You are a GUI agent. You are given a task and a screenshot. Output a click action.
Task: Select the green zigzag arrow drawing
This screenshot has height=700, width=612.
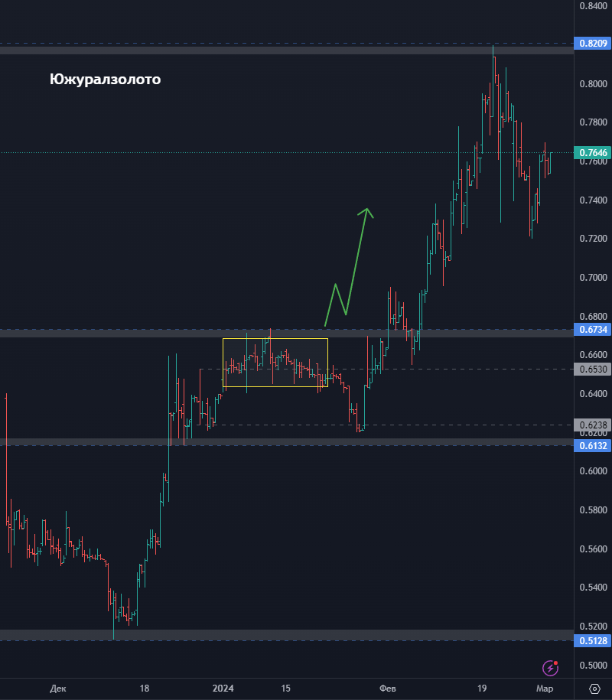(349, 267)
